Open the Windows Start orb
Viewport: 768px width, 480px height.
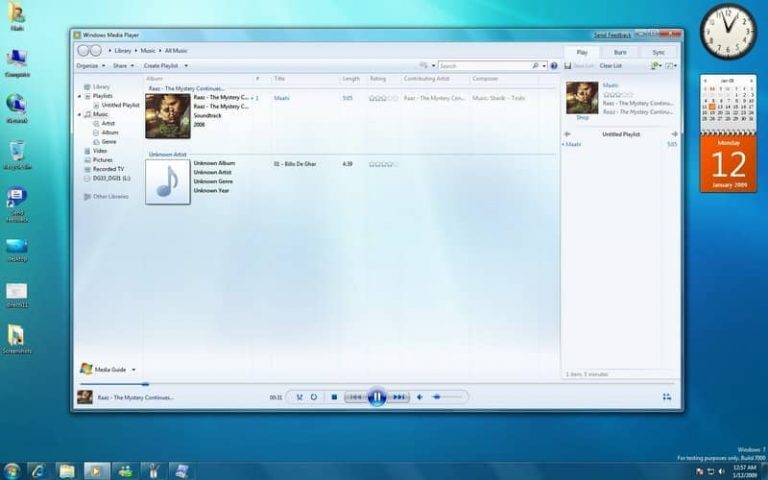[x=11, y=471]
